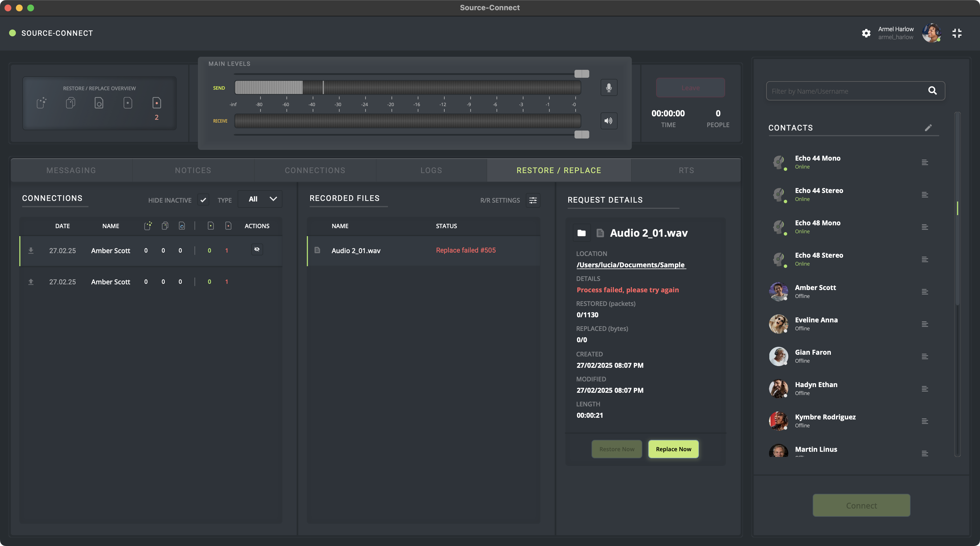Image resolution: width=980 pixels, height=546 pixels.
Task: Open Amber Scott contact options menu
Action: tap(925, 292)
